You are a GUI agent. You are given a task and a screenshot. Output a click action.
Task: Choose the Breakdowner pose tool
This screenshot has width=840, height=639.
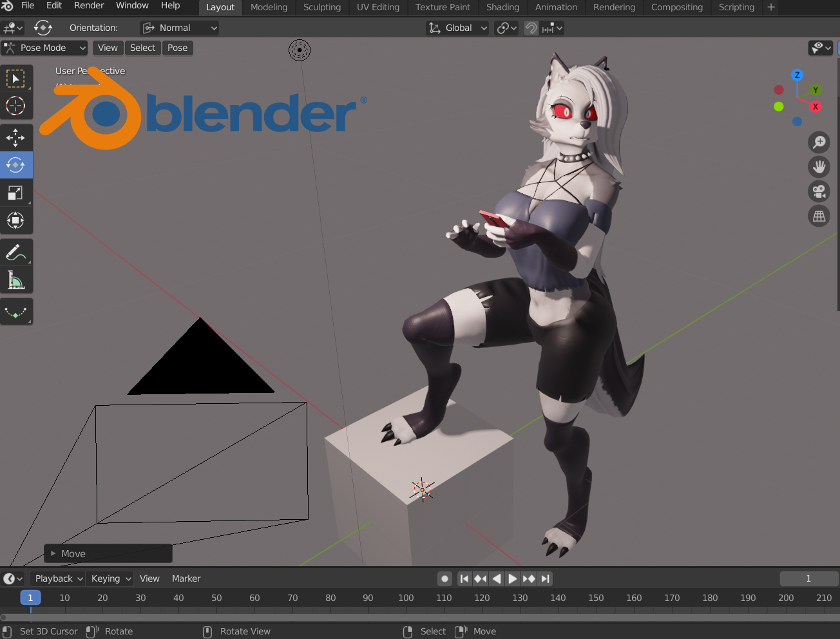pyautogui.click(x=15, y=312)
